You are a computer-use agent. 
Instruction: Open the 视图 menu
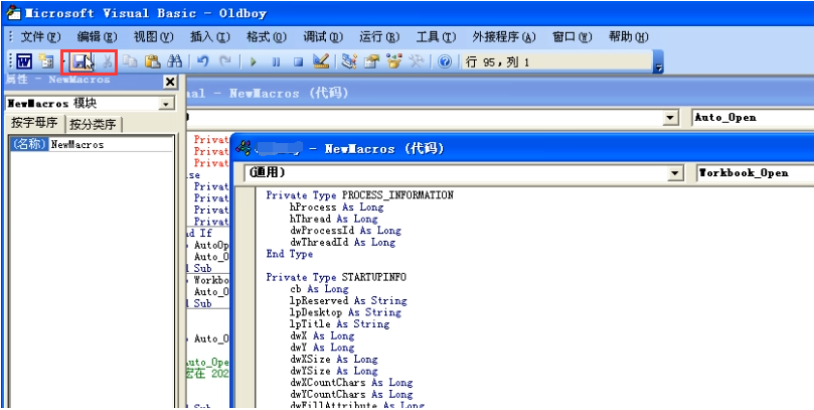coord(153,37)
